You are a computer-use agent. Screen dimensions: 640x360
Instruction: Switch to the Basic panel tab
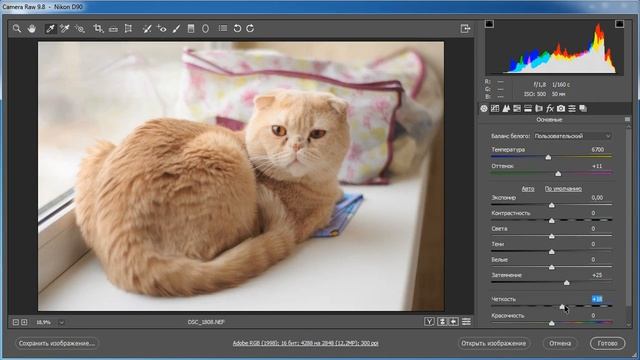pyautogui.click(x=484, y=109)
